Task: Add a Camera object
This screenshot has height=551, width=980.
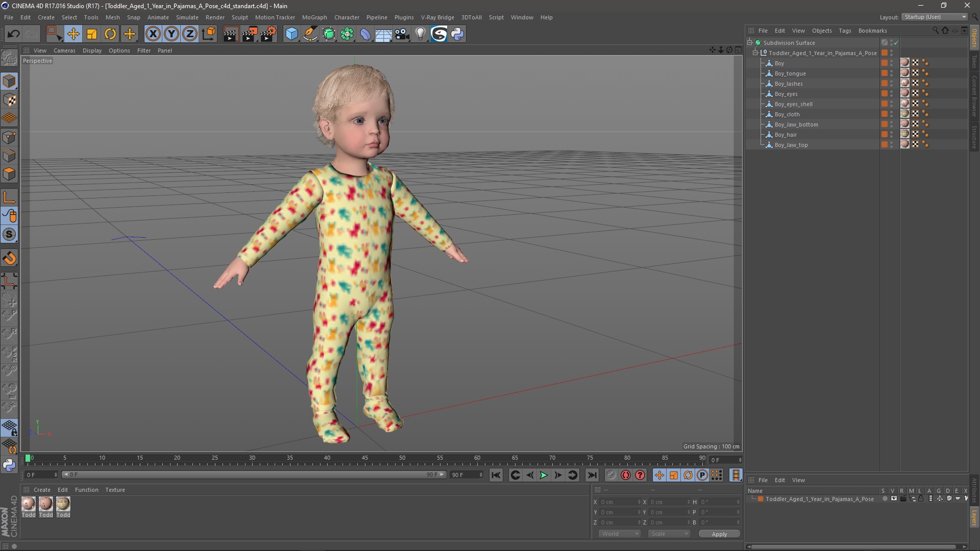Action: pyautogui.click(x=402, y=34)
